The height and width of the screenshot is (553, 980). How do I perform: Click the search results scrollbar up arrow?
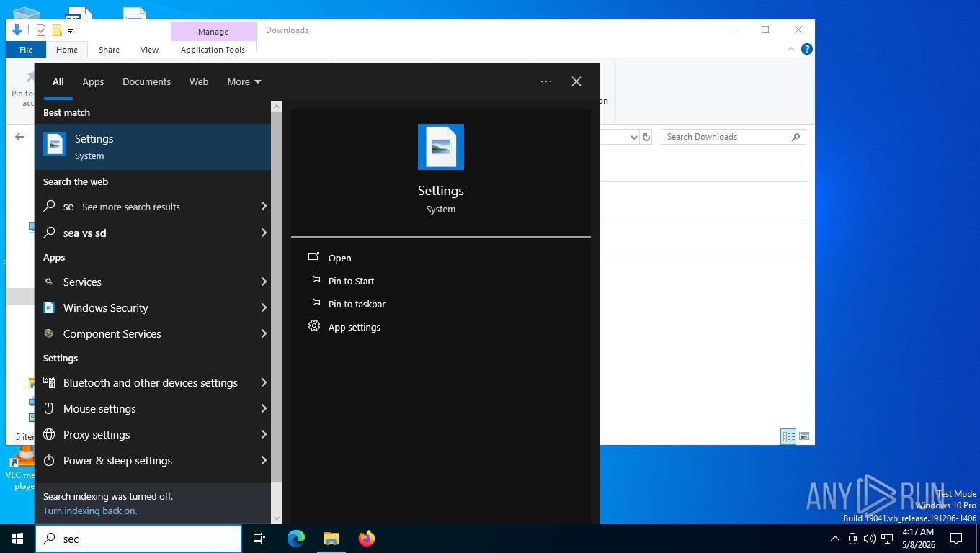pos(277,107)
